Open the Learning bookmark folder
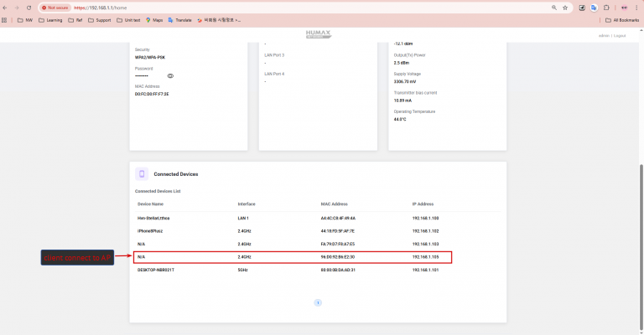This screenshot has width=644, height=335. pos(50,20)
